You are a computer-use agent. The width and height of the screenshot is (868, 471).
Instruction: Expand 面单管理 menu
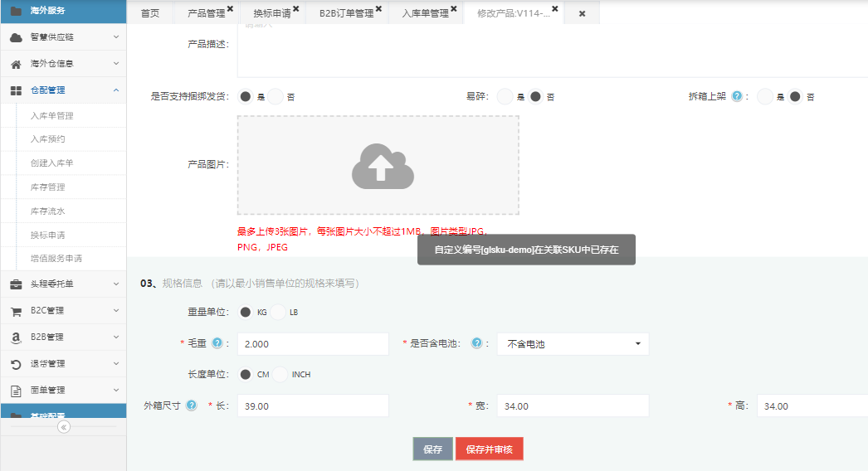tap(116, 391)
